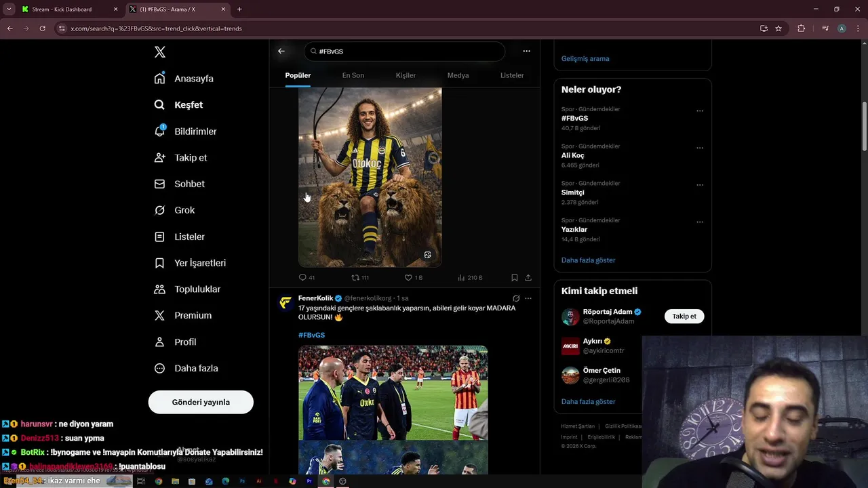868x488 pixels.
Task: Click Chrome address bar URL
Action: pos(156,28)
